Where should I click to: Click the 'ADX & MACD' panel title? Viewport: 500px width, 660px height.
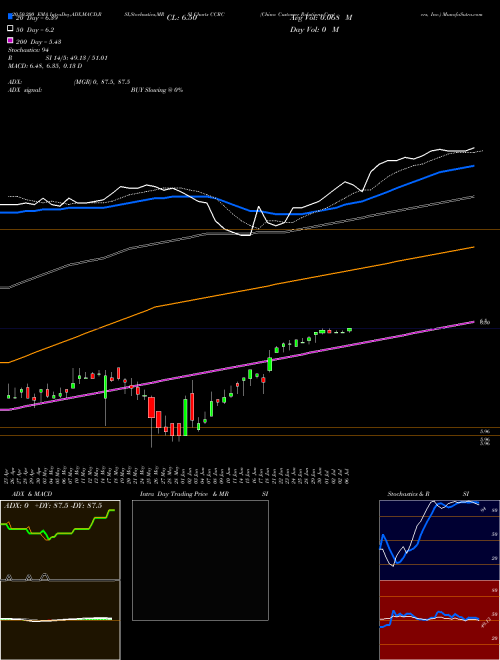[x=32, y=494]
